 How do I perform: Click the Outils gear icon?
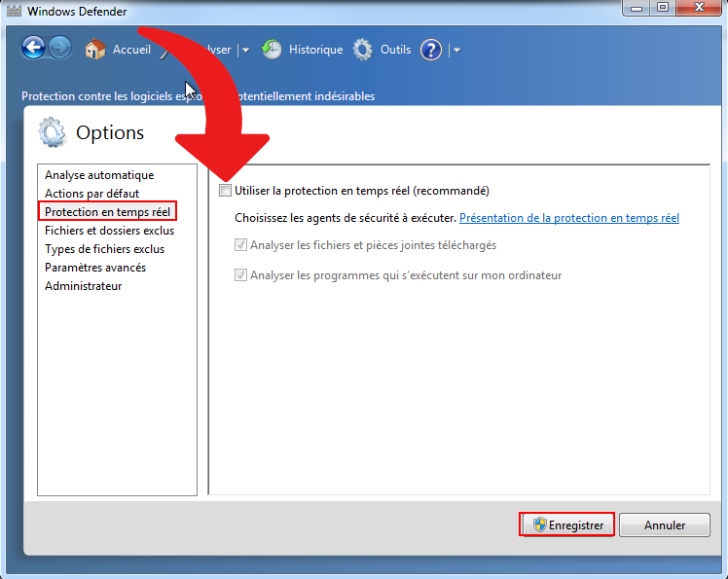coord(363,50)
